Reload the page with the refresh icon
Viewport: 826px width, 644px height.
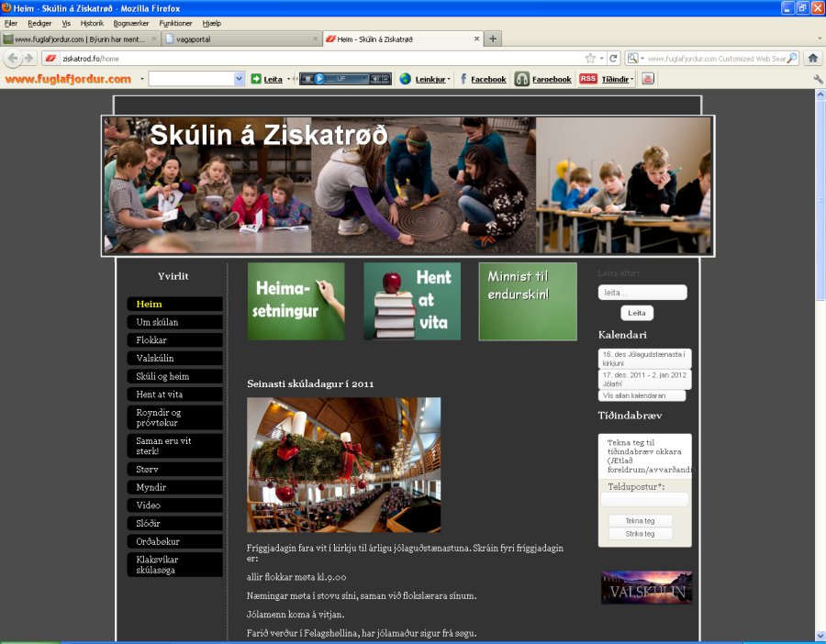pyautogui.click(x=613, y=59)
